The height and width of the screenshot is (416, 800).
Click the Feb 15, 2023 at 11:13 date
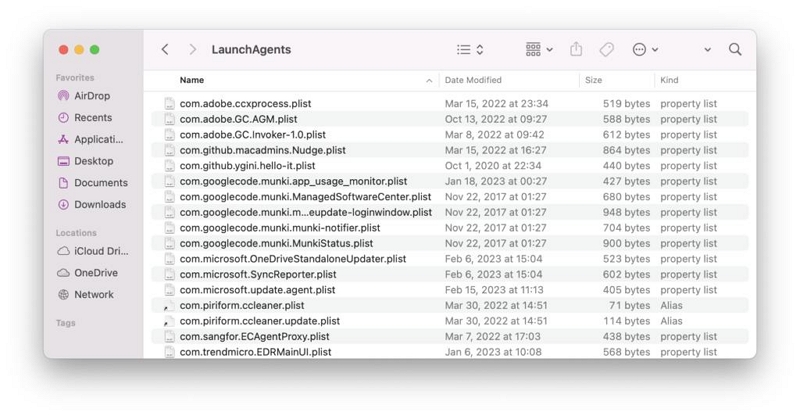coord(494,290)
